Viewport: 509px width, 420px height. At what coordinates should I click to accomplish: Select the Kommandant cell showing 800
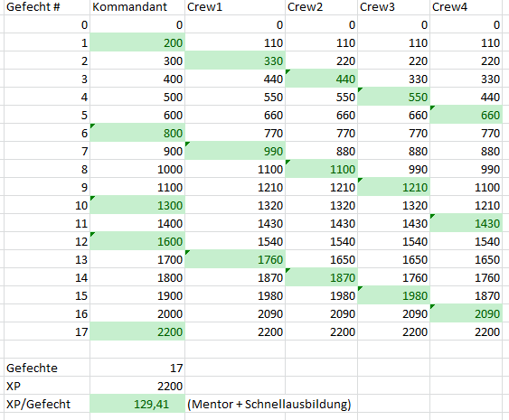pos(137,133)
